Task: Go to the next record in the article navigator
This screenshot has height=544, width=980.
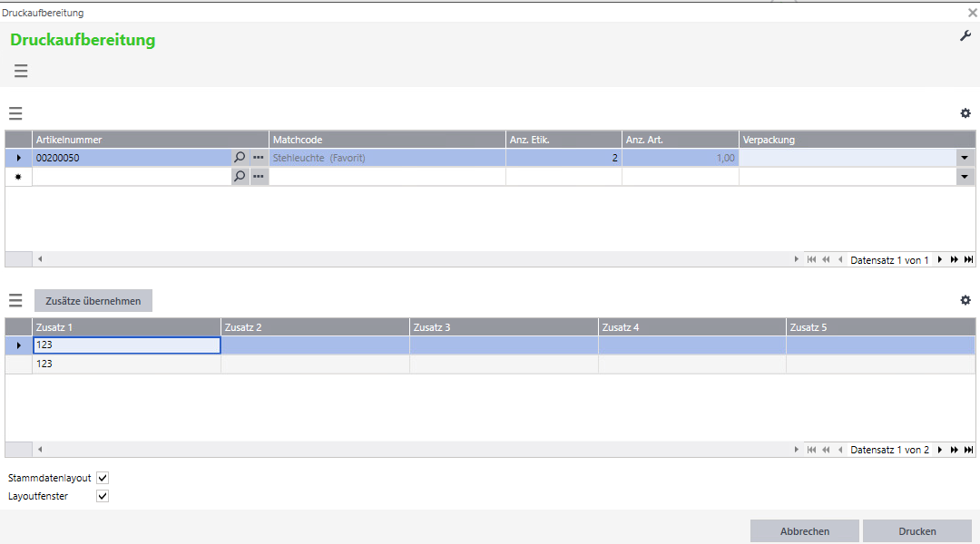Action: (x=940, y=260)
